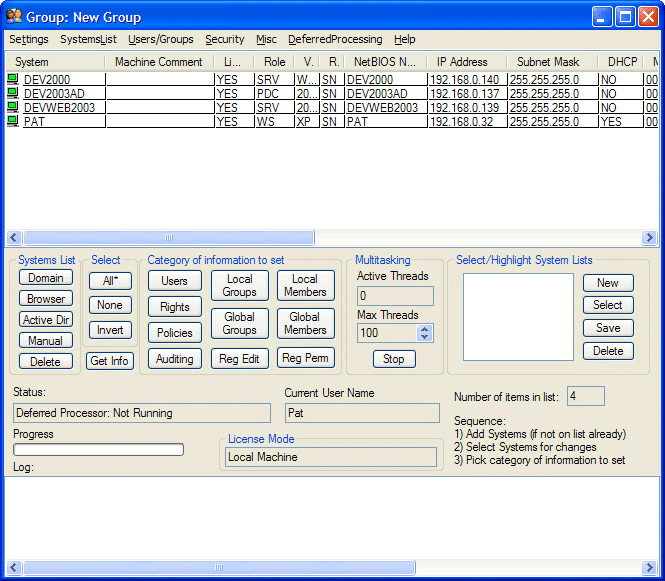Click the NetBIOS N... column header

coord(386,62)
